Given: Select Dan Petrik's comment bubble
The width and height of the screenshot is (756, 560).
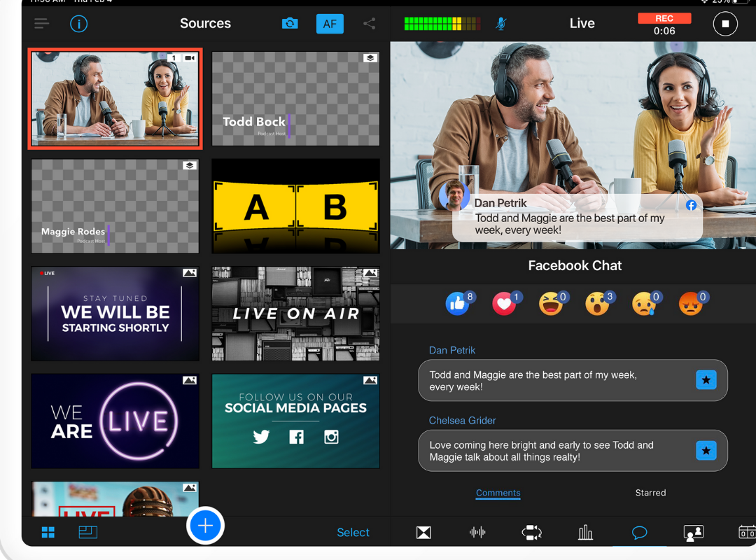Looking at the screenshot, I should coord(573,380).
